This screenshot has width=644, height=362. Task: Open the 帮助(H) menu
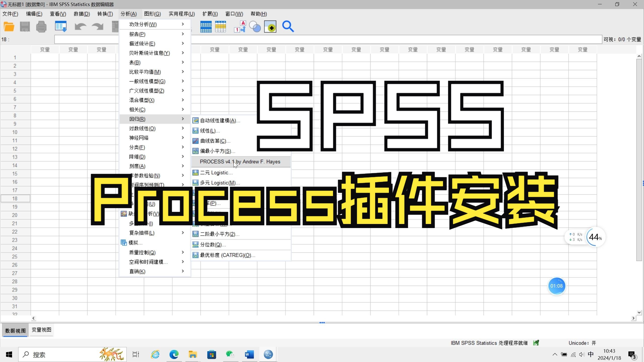click(259, 14)
